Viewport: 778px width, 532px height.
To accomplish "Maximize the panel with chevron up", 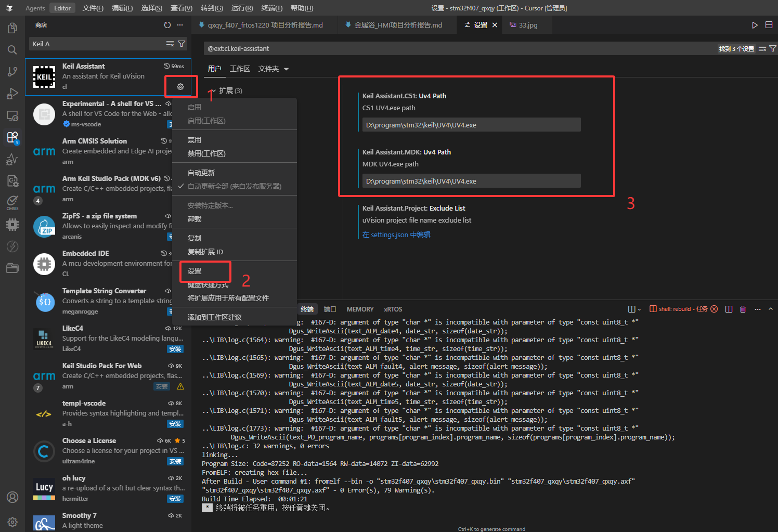I will click(771, 309).
